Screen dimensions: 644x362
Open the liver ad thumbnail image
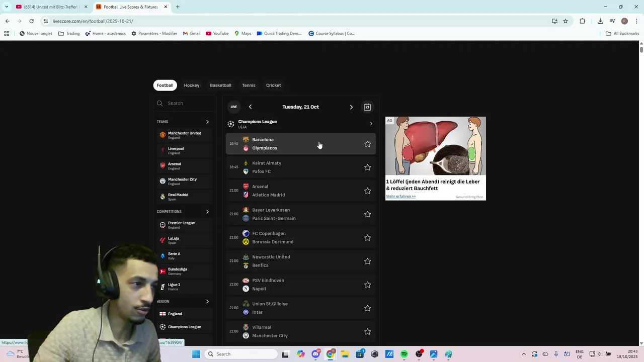click(436, 146)
